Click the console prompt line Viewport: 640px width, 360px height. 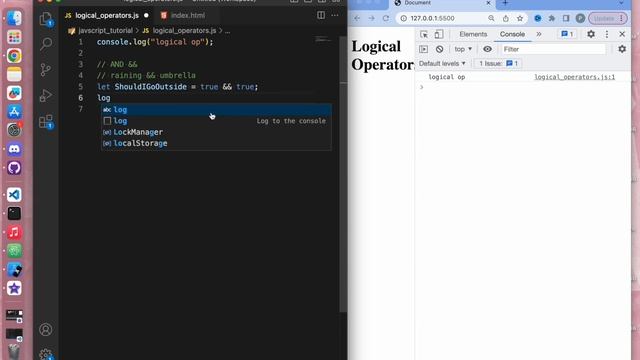click(522, 87)
